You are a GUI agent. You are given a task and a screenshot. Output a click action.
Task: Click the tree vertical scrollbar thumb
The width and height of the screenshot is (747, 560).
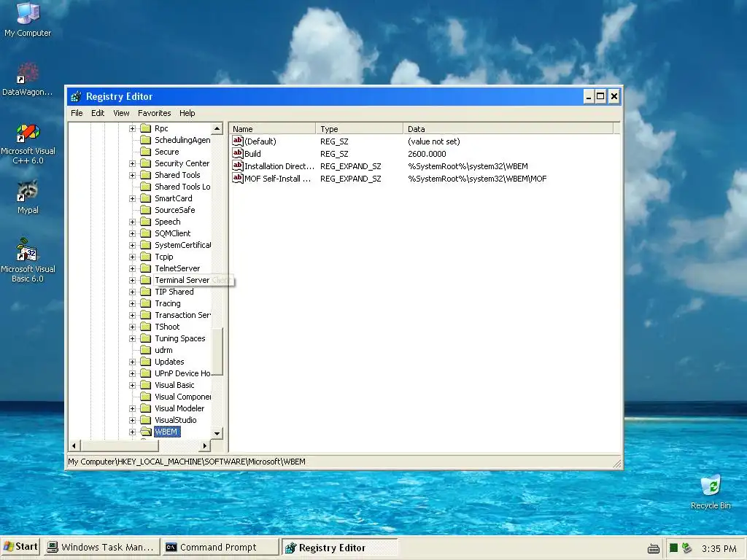pos(217,351)
